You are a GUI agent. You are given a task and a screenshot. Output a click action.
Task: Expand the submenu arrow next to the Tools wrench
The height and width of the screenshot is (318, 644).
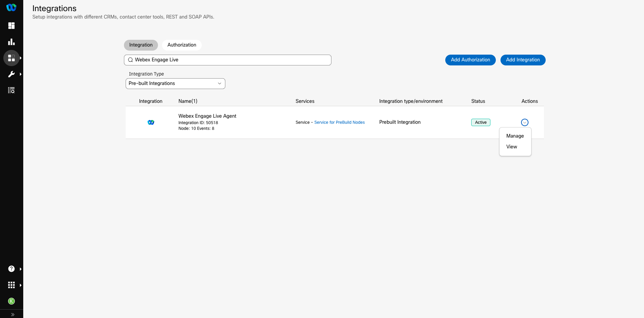tap(21, 74)
